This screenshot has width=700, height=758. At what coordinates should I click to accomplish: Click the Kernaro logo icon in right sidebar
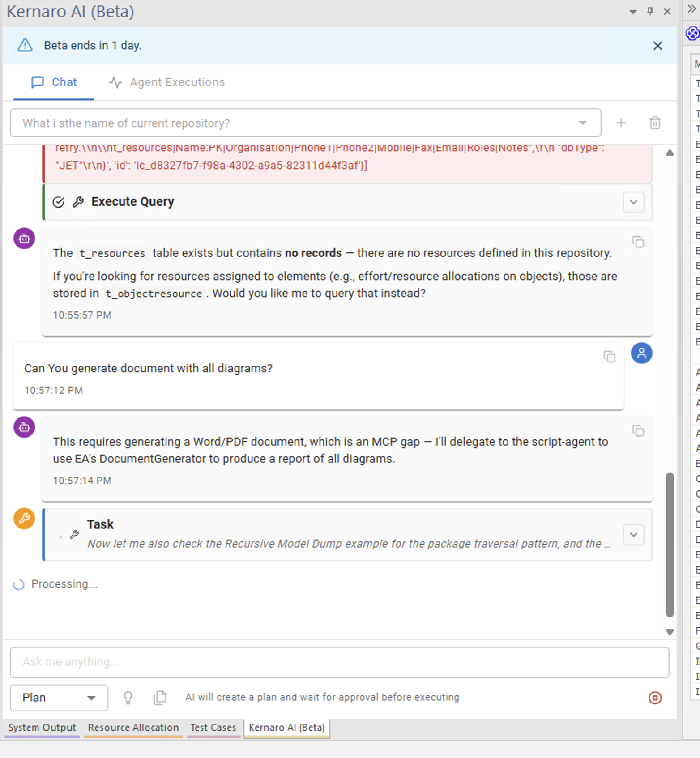point(692,33)
